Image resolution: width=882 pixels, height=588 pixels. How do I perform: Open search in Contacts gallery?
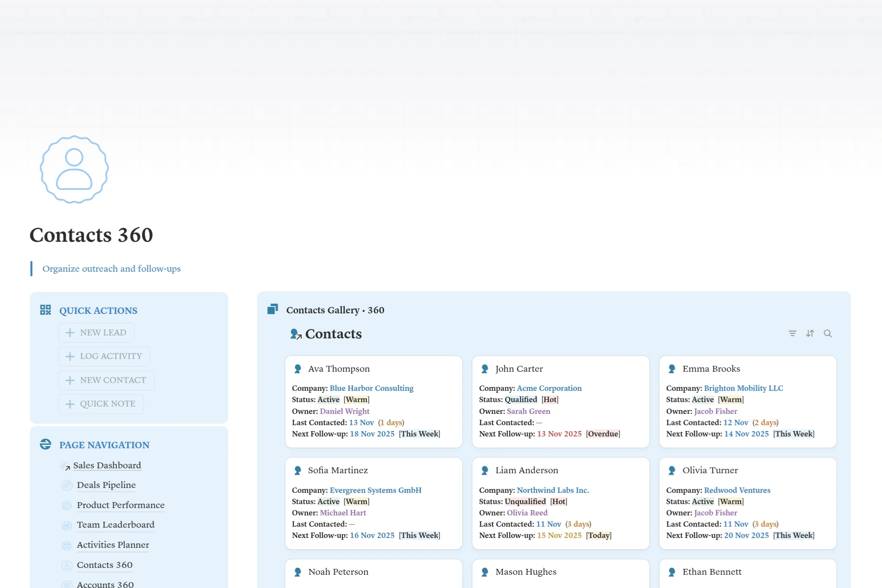tap(828, 333)
